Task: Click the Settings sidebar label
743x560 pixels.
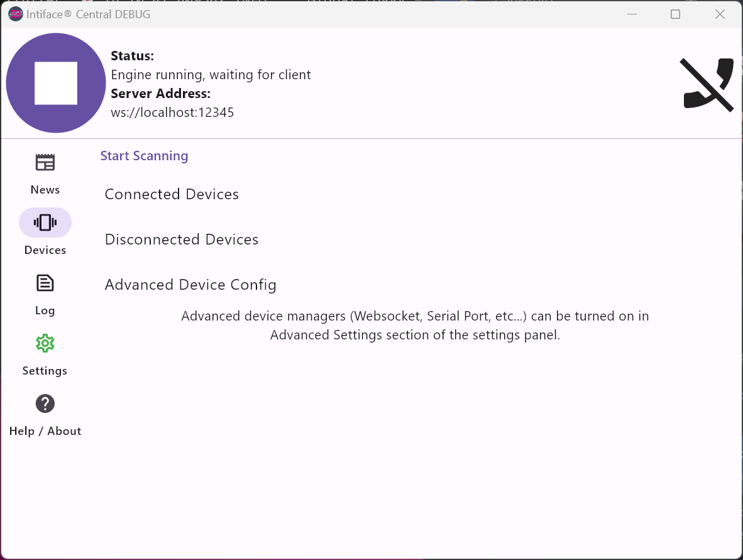Action: 45,371
